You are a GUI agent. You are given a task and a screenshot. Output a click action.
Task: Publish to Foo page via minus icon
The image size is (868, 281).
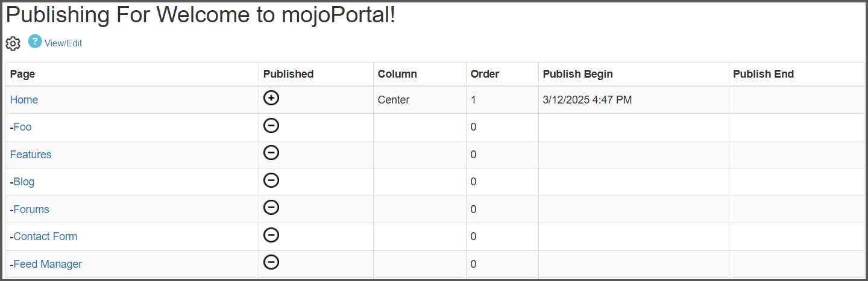click(271, 126)
